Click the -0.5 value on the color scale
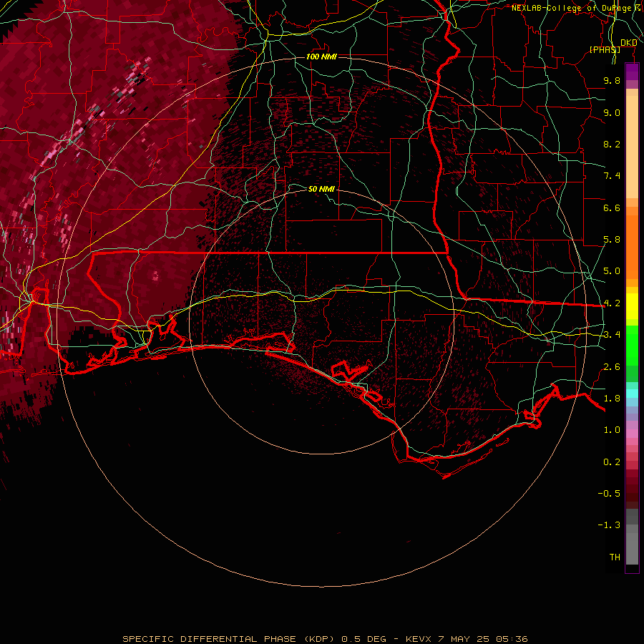The image size is (644, 644). pyautogui.click(x=609, y=494)
